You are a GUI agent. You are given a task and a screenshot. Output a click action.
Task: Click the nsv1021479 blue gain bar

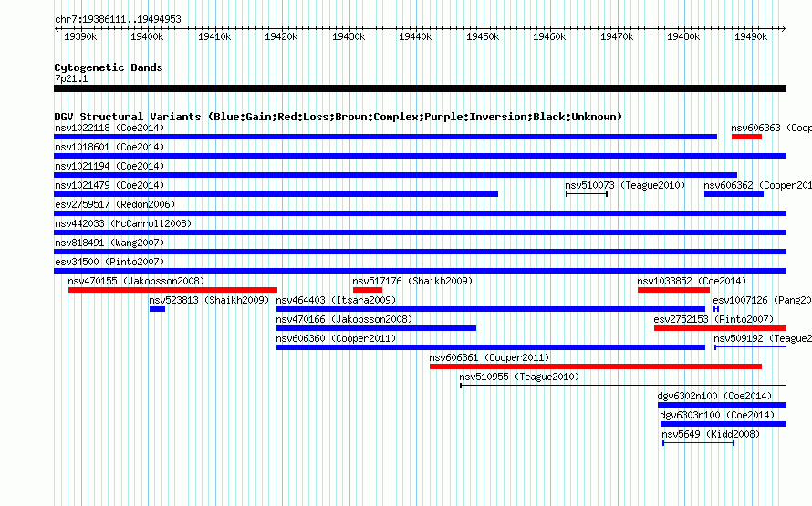coord(276,194)
